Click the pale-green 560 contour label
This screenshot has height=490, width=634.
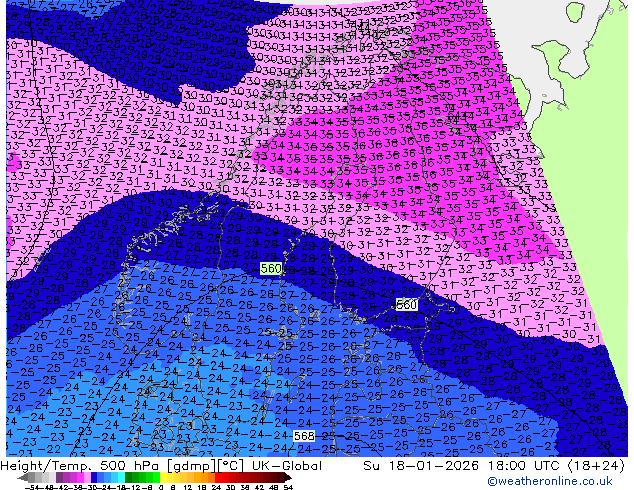point(271,268)
